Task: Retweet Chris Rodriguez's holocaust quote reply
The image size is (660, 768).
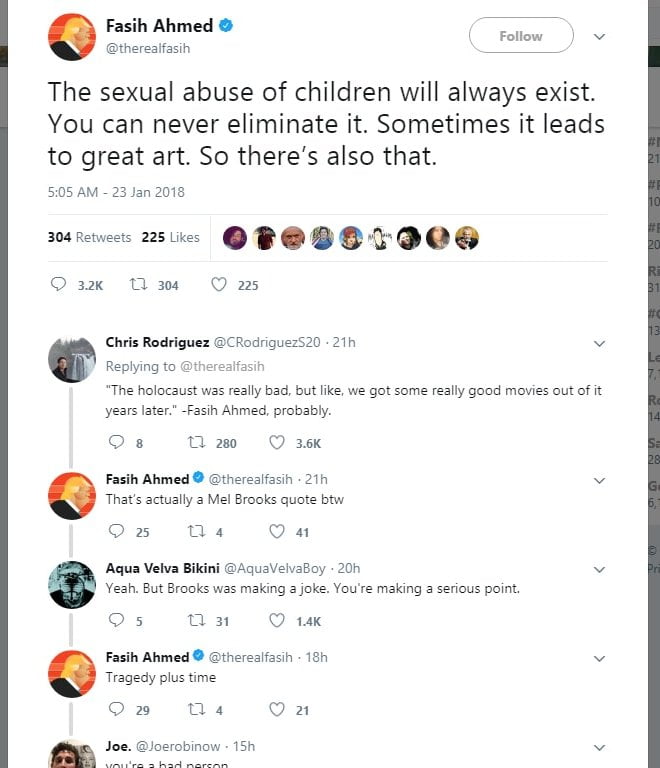Action: (196, 443)
